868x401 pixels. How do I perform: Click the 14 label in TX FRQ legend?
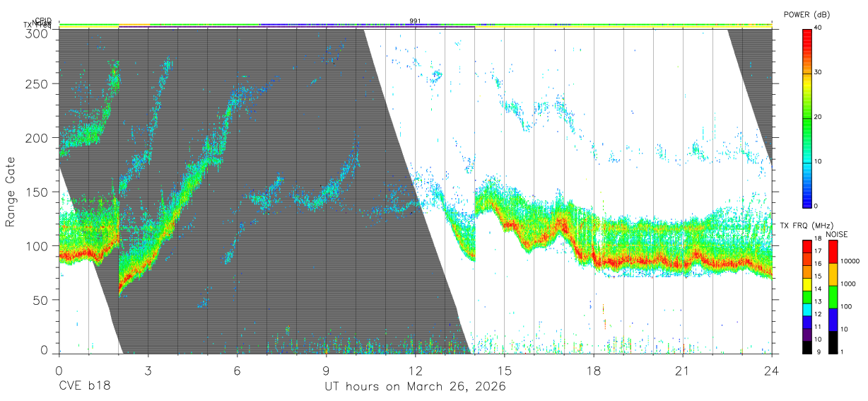(x=819, y=289)
